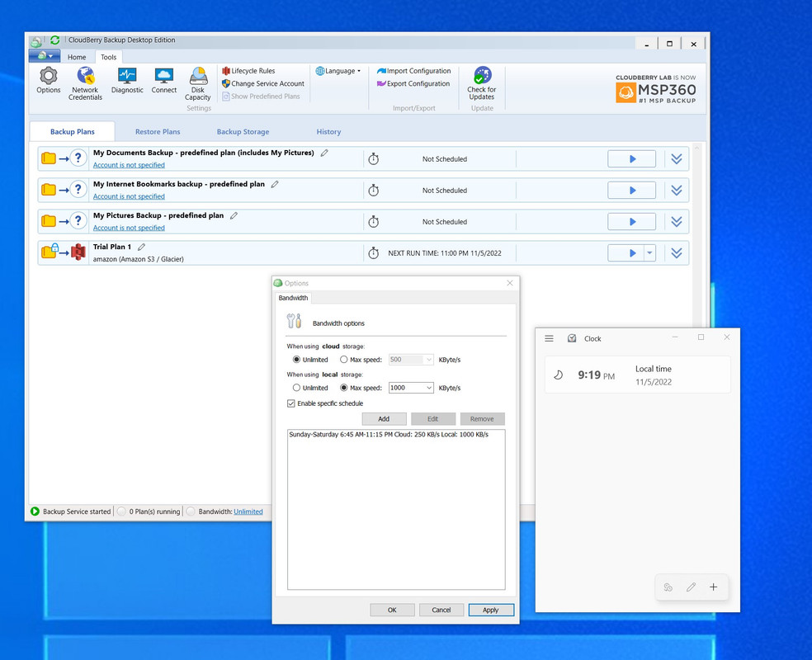Screen dimensions: 812x660
Task: Close the Options dialog
Action: pos(510,283)
